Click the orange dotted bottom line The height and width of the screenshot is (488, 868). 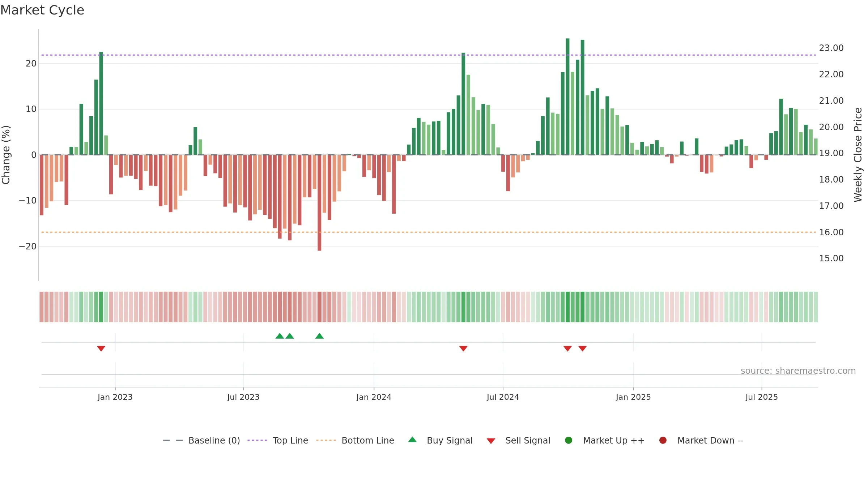[x=429, y=232]
